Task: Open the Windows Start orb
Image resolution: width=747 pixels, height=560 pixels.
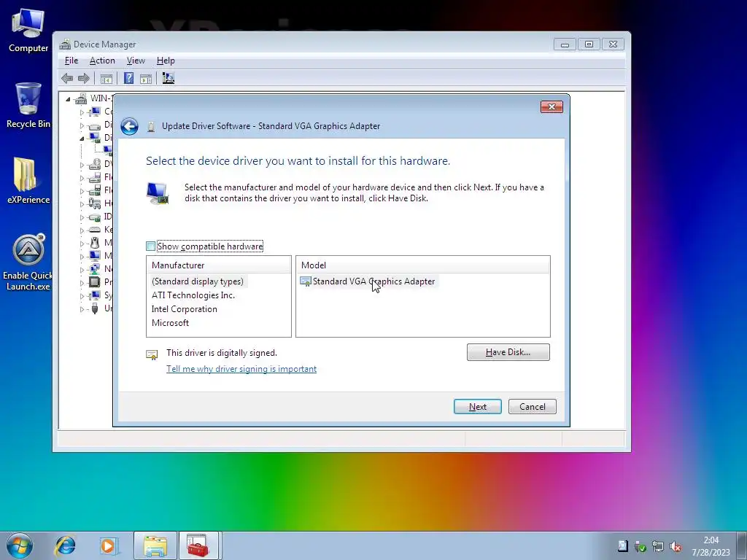Action: pyautogui.click(x=20, y=545)
